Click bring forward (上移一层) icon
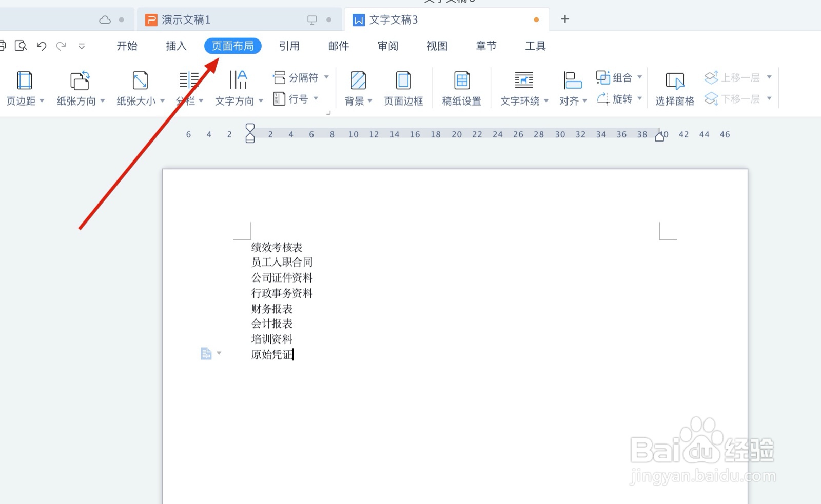 (x=711, y=77)
